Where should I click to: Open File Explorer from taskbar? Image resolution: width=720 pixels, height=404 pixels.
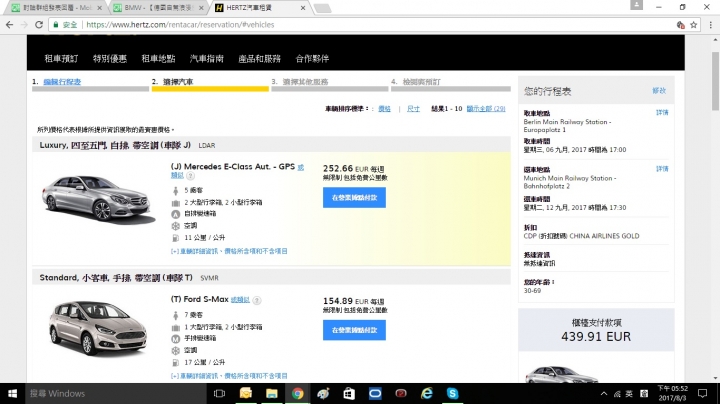(271, 393)
